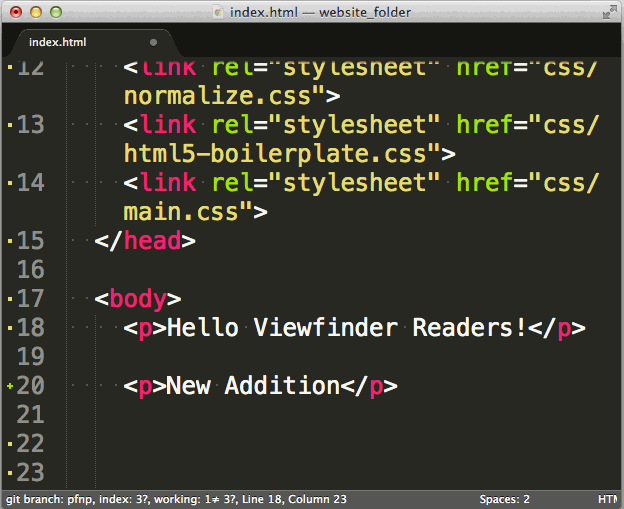Image resolution: width=624 pixels, height=509 pixels.
Task: Click the green zoom window button
Action: click(x=55, y=12)
